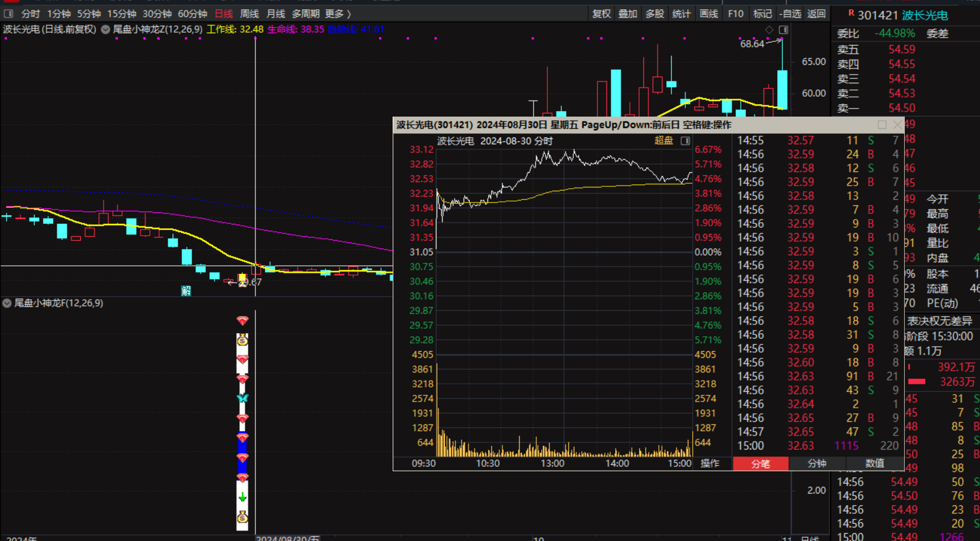The height and width of the screenshot is (541, 980).
Task: Toggle the side panel icon near 68.64
Action: (783, 30)
